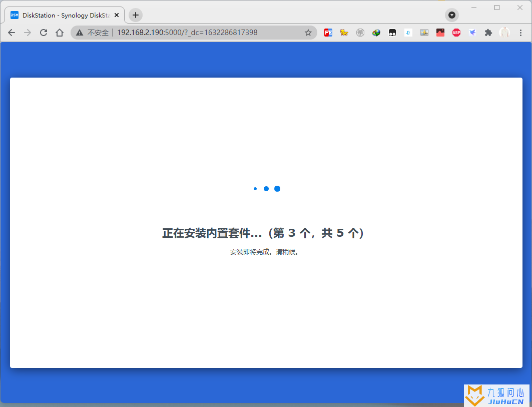Bookmark this page with the star
Screen dimensions: 532x407
click(308, 33)
